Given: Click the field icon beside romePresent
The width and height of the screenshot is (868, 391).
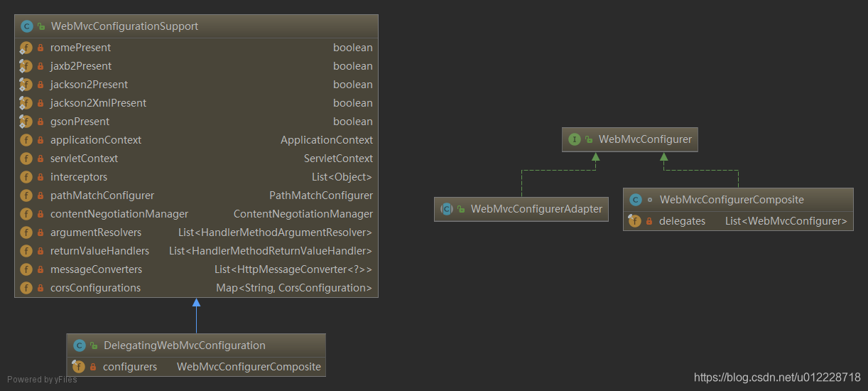Looking at the screenshot, I should click(26, 48).
